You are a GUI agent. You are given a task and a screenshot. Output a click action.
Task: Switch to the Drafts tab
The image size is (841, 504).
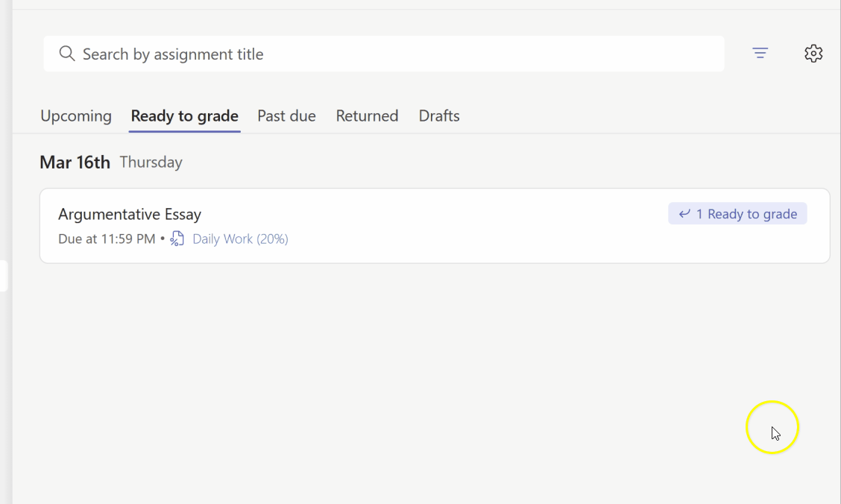click(x=439, y=116)
